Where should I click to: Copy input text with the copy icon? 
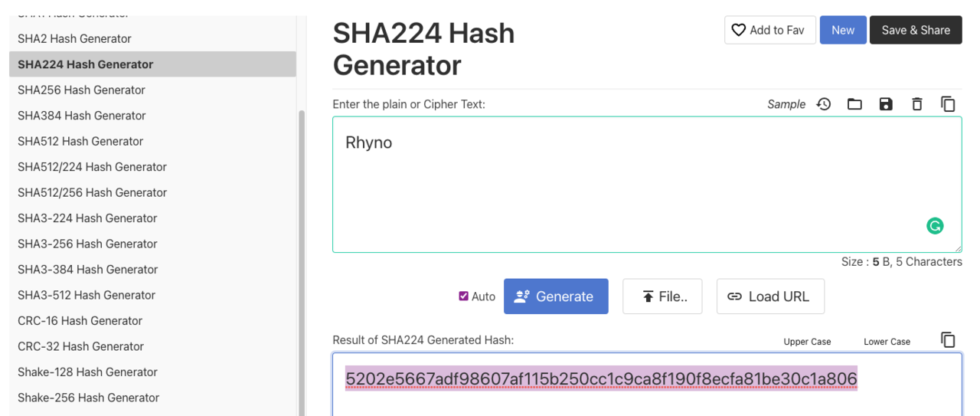[x=948, y=104]
